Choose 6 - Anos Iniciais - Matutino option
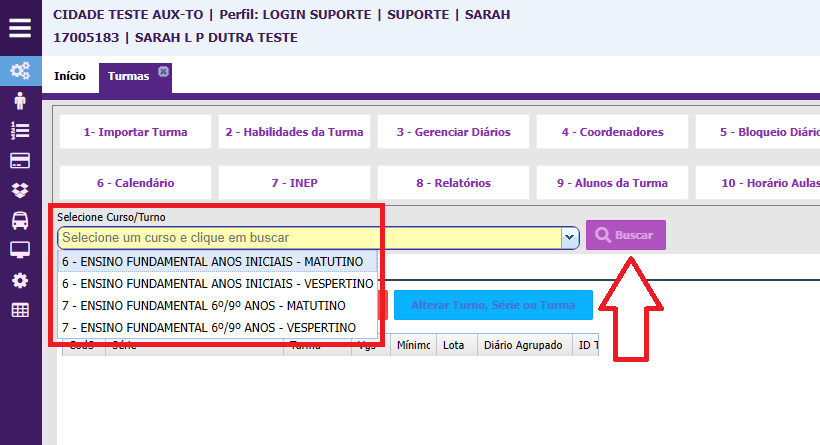Screen dimensions: 820x445 [218, 261]
